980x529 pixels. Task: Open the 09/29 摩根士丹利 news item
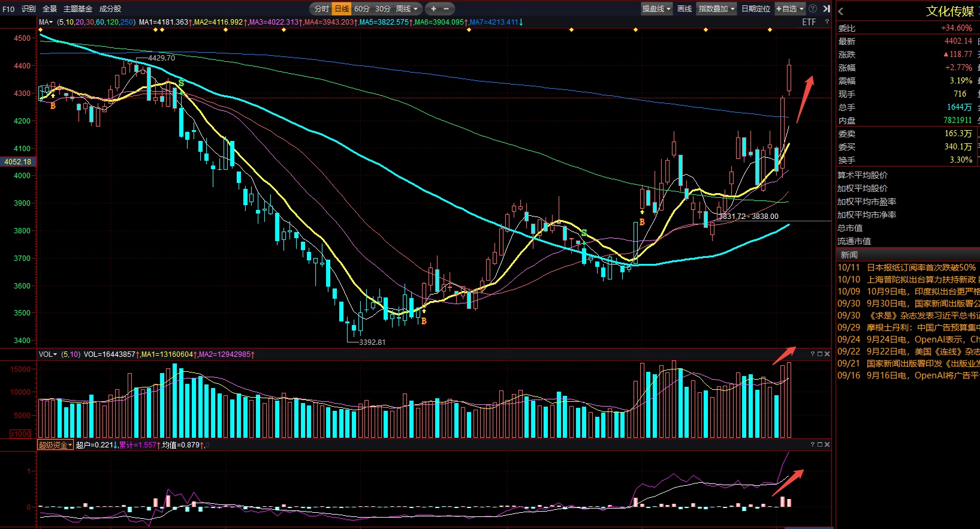click(909, 327)
